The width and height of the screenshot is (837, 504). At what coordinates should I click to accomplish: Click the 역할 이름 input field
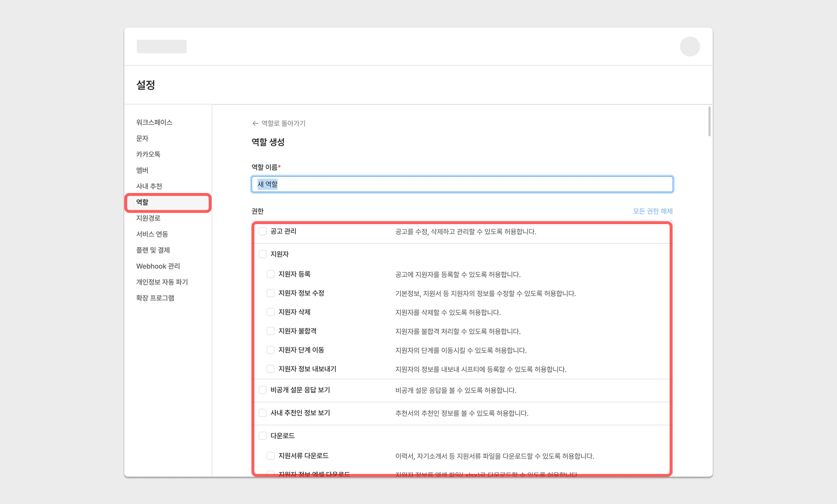(462, 184)
